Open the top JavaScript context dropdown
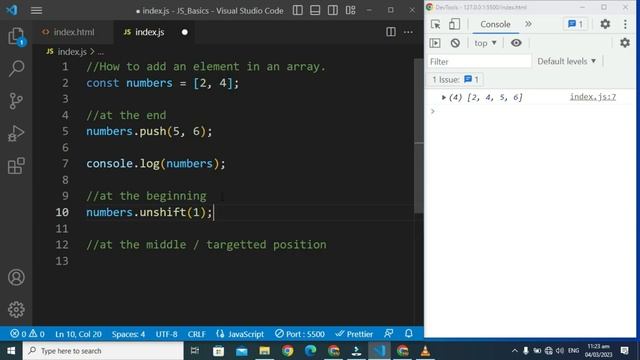The image size is (640, 360). coord(485,43)
